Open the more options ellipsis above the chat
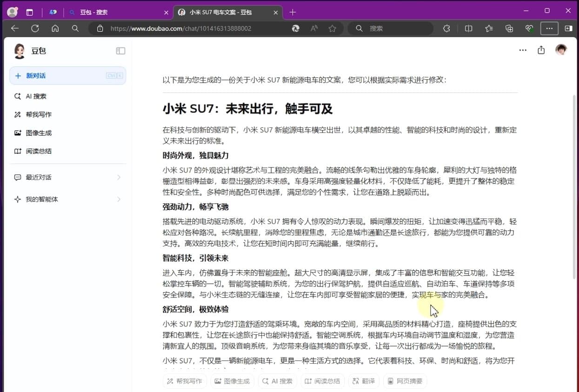 (523, 50)
